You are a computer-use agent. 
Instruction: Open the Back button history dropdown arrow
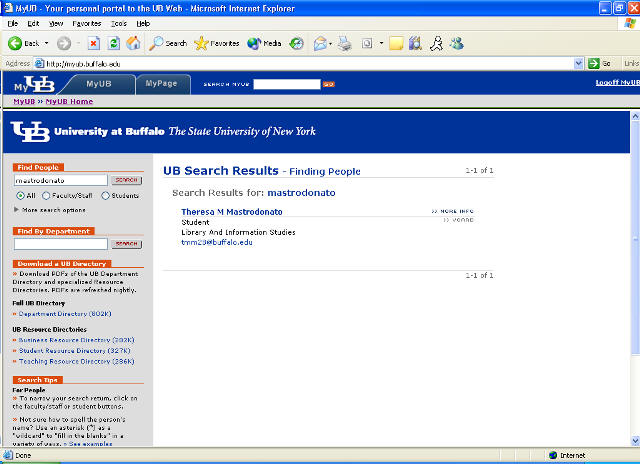[47, 43]
